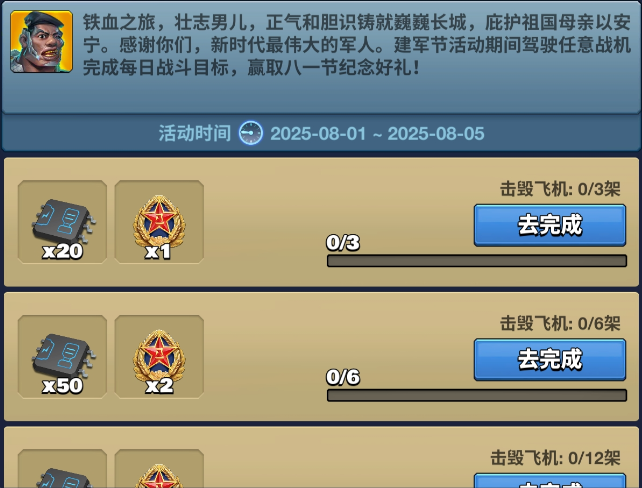Click the partly visible button for 0/12 mission
Image resolution: width=642 pixels, height=488 pixels.
pos(550,481)
